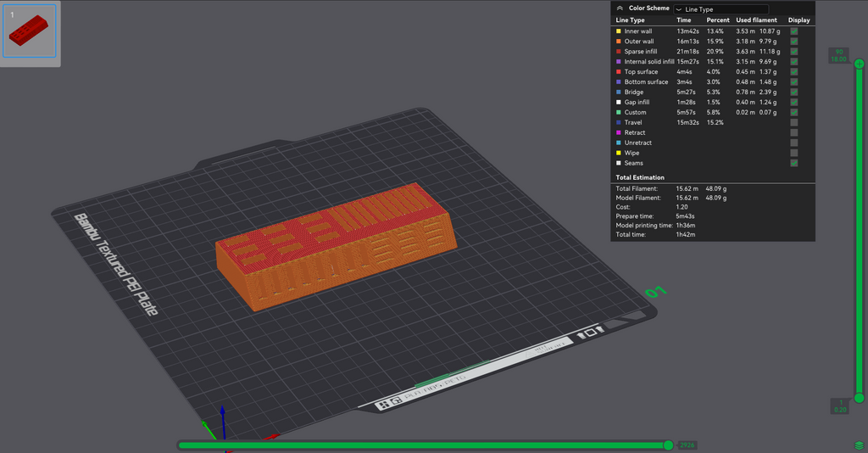This screenshot has height=453, width=868.
Task: Click the Percent column header
Action: [x=718, y=20]
